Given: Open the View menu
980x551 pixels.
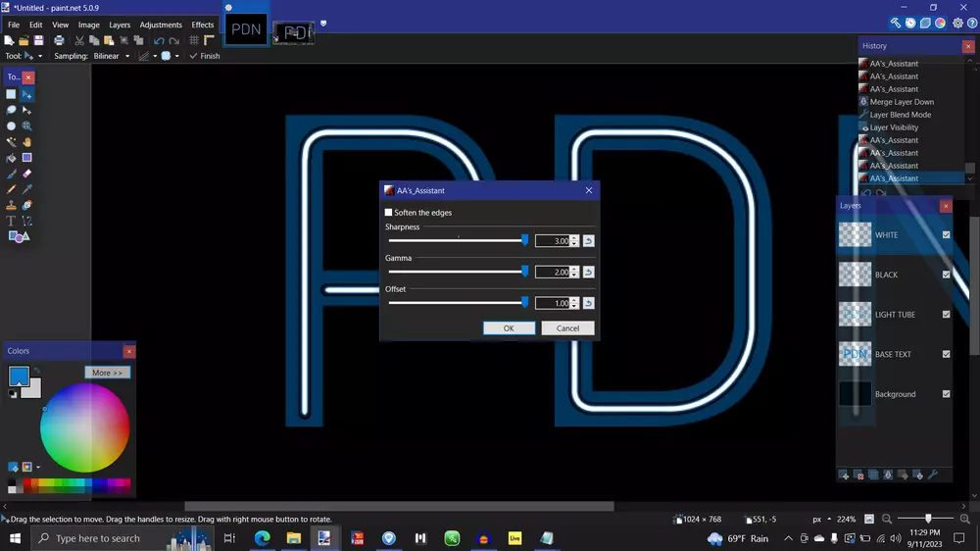Looking at the screenshot, I should (60, 25).
